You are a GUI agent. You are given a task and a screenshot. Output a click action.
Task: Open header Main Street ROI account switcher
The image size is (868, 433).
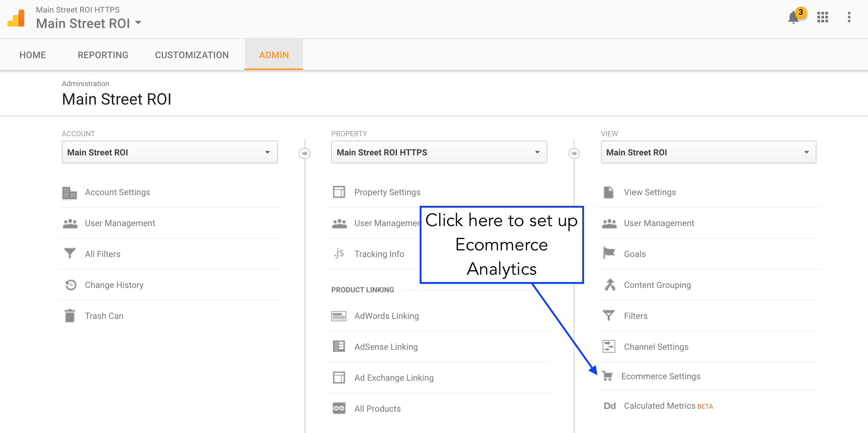(x=89, y=23)
